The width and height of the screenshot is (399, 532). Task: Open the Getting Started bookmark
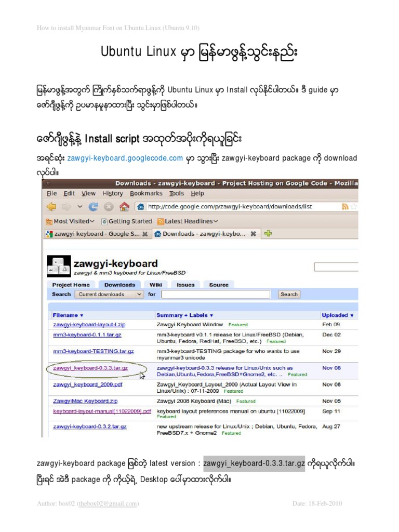click(x=127, y=221)
